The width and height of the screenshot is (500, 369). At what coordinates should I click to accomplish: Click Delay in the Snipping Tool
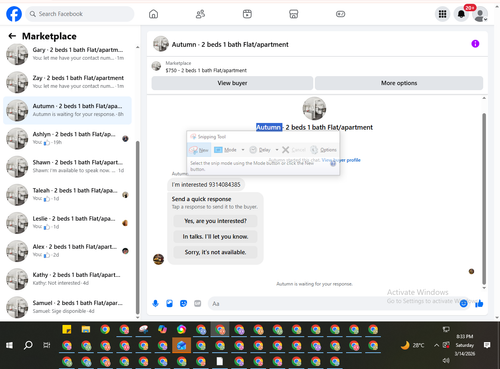point(260,150)
